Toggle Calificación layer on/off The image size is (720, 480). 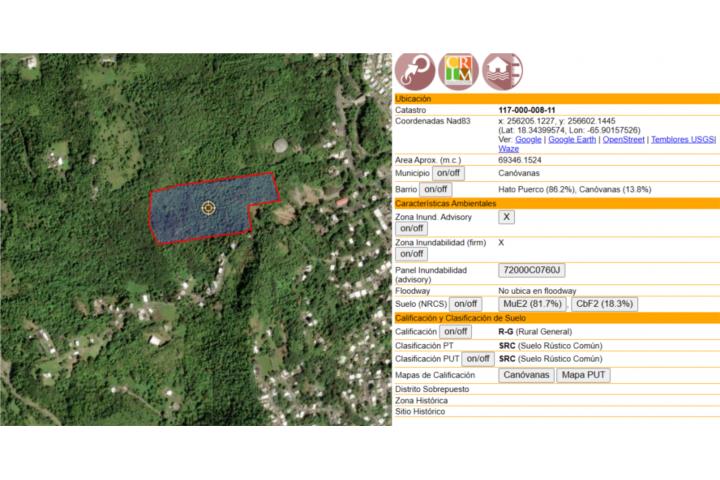[x=455, y=331]
